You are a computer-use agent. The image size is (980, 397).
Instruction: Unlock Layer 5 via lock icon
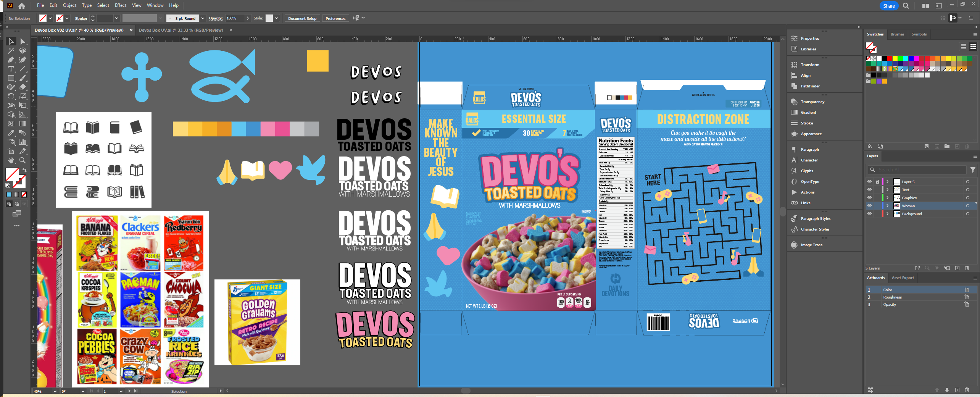877,182
